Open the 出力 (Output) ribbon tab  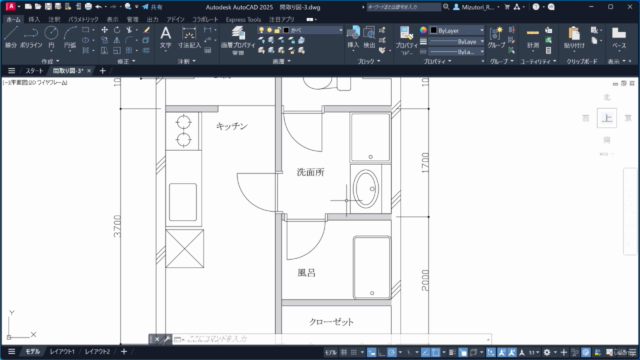(152, 19)
